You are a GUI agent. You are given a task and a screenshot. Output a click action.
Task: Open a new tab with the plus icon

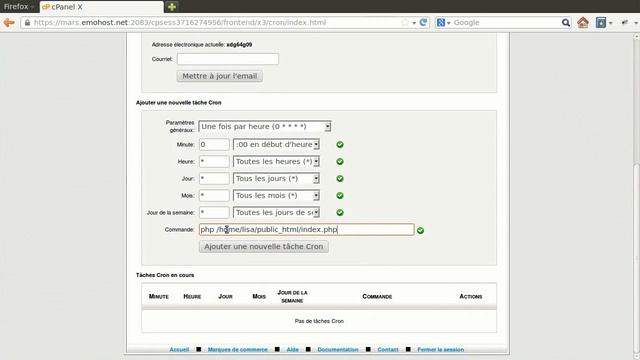pos(172,7)
